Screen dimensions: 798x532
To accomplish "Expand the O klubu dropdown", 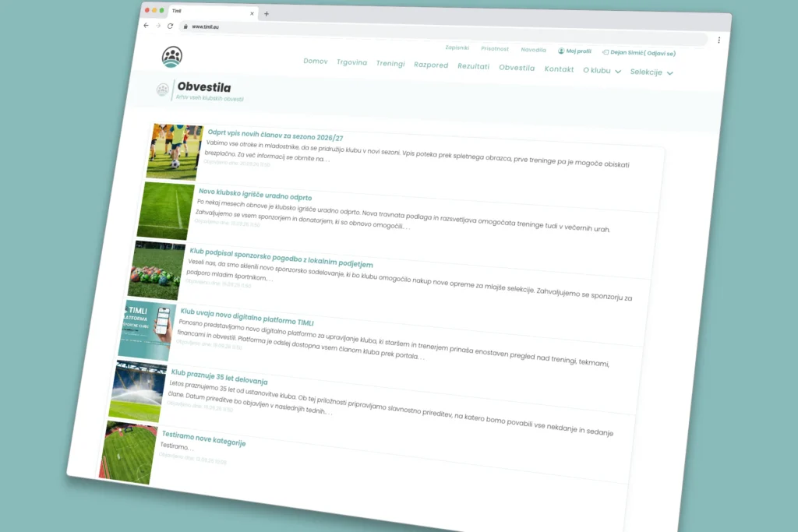I will click(x=602, y=71).
